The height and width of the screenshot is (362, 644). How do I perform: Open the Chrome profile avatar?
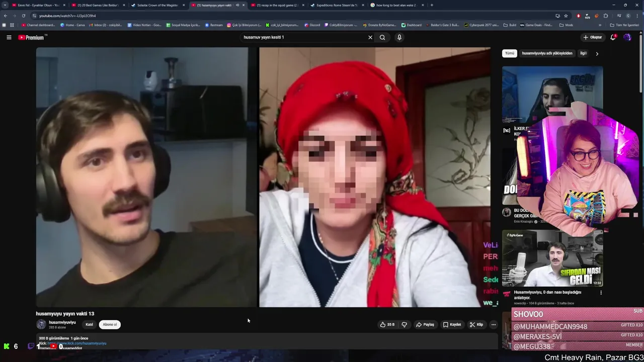628,16
